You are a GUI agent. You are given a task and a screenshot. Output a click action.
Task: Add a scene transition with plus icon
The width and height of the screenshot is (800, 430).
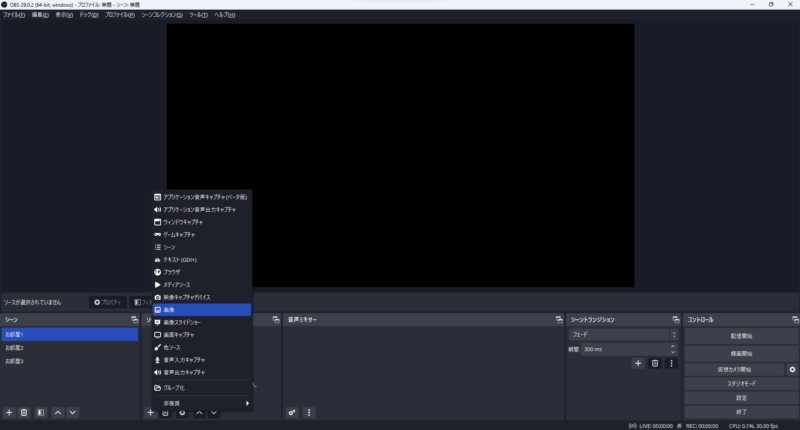coord(638,363)
